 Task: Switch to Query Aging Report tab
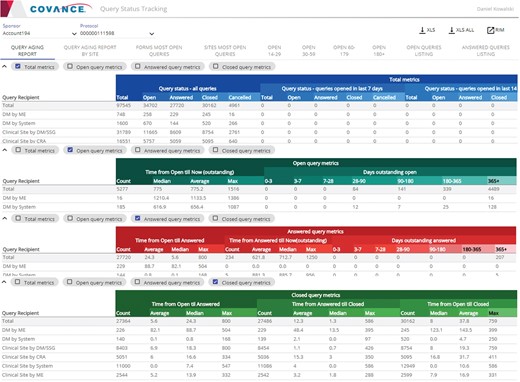(x=27, y=51)
